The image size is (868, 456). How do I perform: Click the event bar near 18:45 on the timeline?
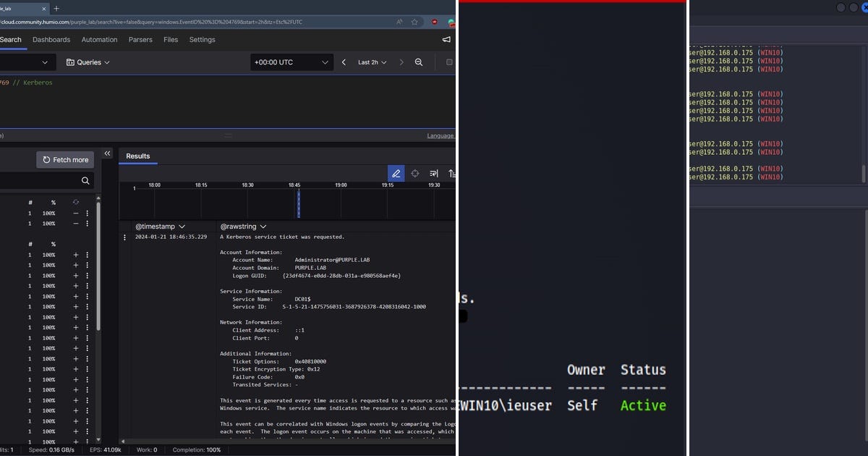[x=298, y=203]
